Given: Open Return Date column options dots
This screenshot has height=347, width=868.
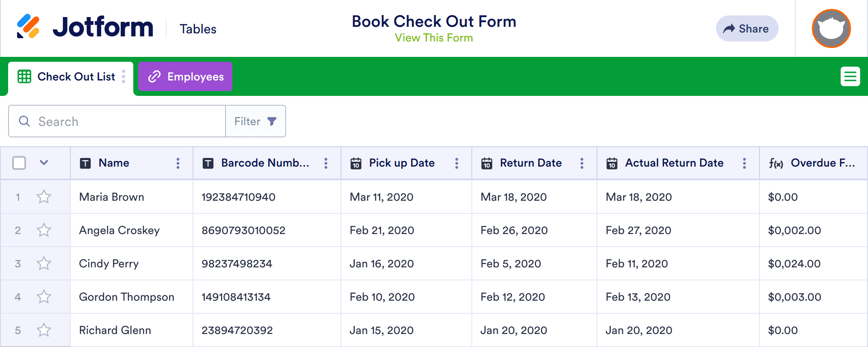Looking at the screenshot, I should click(582, 163).
